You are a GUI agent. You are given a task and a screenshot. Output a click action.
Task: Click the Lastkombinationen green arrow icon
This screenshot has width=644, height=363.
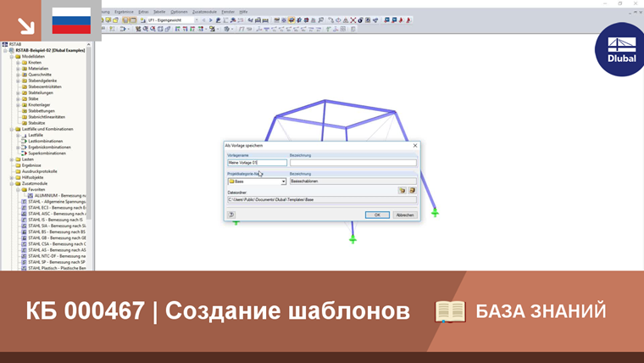25,141
